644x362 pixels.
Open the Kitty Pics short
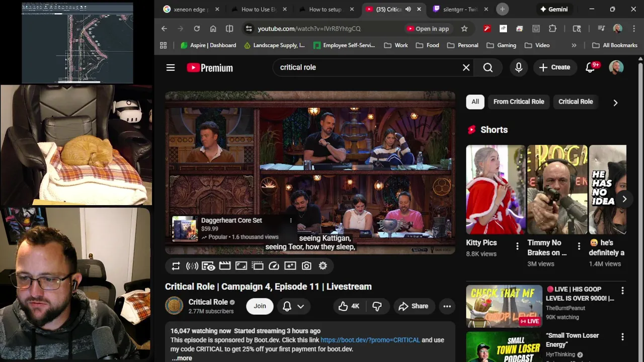tap(496, 190)
